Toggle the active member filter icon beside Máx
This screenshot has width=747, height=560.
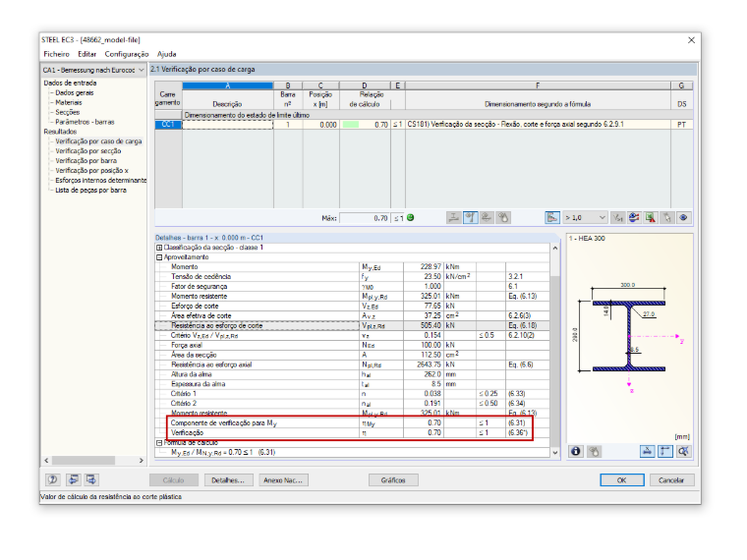click(470, 218)
